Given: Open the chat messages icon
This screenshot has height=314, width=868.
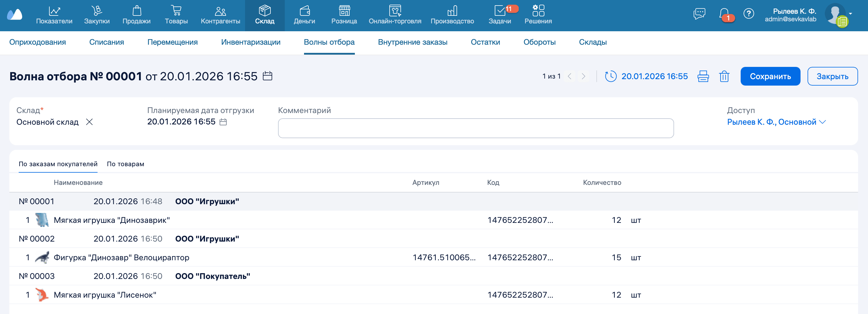Looking at the screenshot, I should (x=699, y=14).
